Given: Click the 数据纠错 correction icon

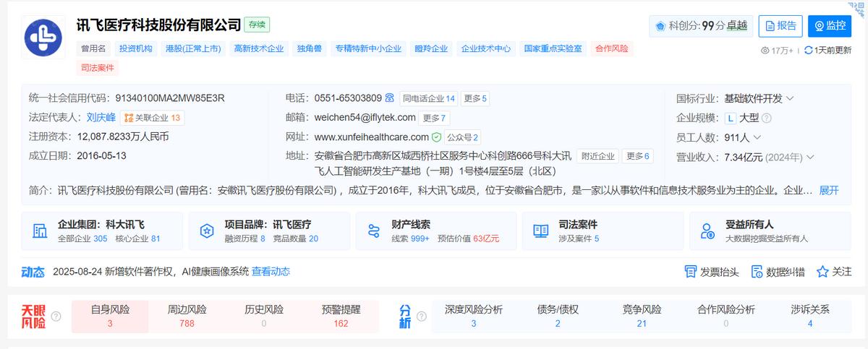Looking at the screenshot, I should point(757,272).
